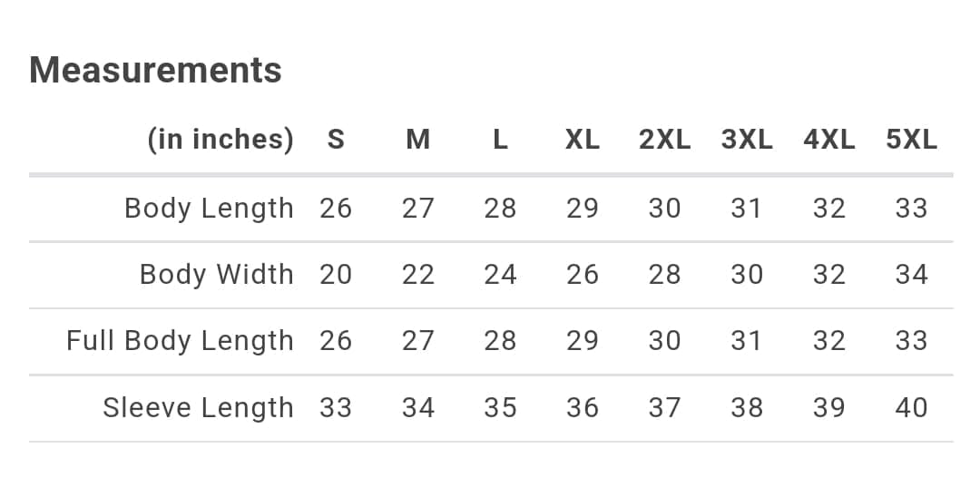The image size is (980, 487).
Task: Click the Body Width row label
Action: [x=216, y=275]
